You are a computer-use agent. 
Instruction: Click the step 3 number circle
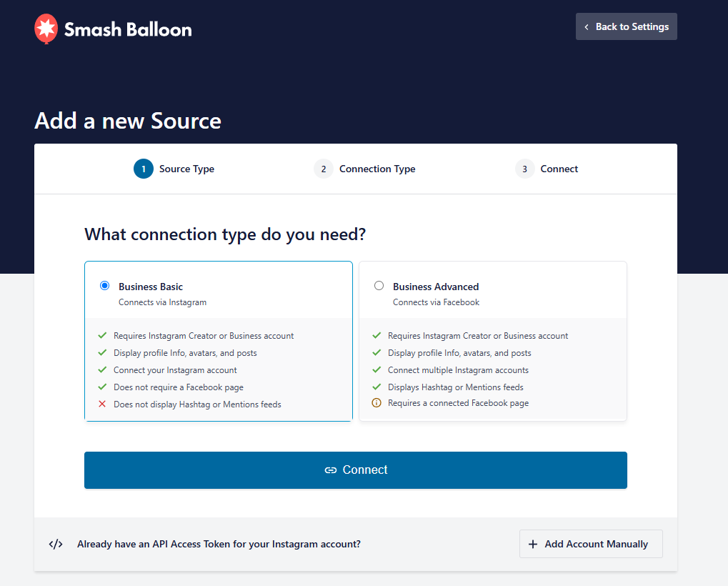click(x=525, y=169)
